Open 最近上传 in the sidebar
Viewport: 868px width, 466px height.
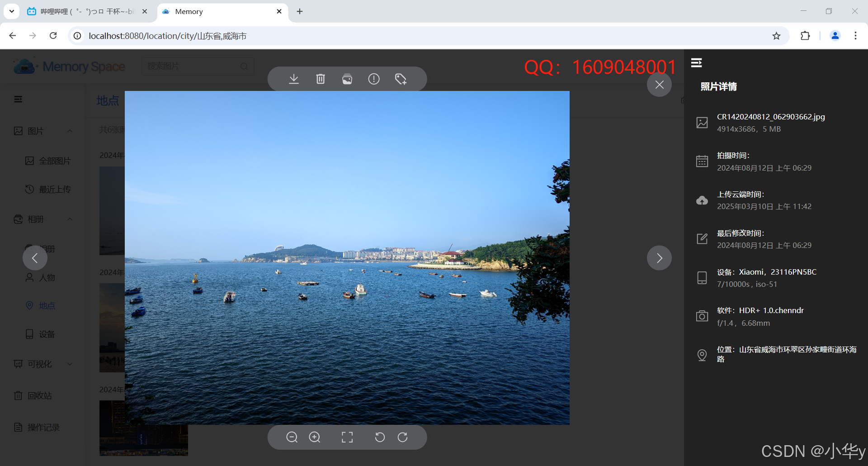[48, 189]
